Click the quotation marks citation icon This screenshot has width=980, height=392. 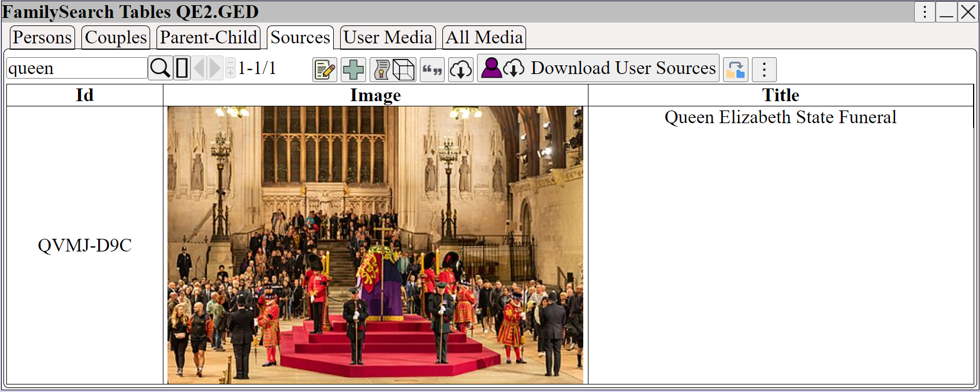[x=432, y=69]
